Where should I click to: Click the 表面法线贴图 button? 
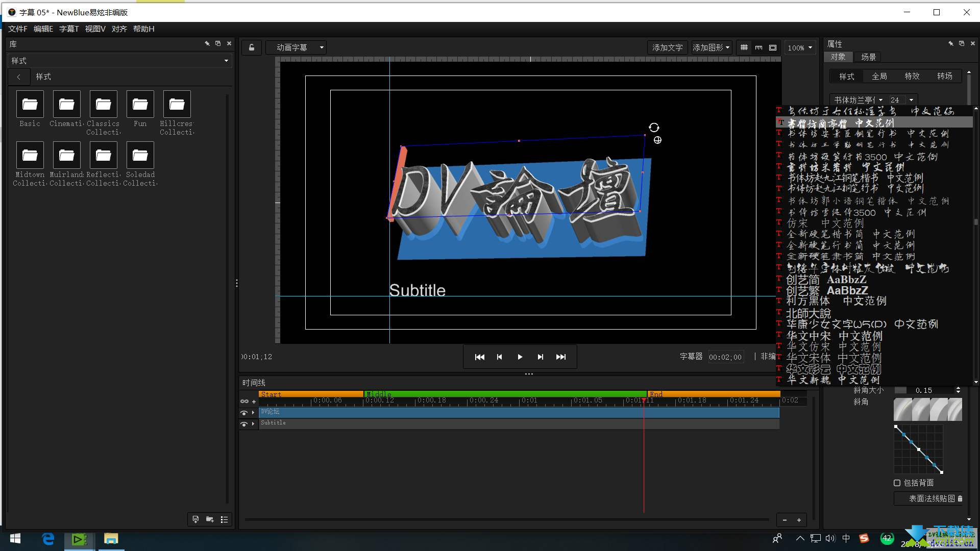[x=928, y=498]
